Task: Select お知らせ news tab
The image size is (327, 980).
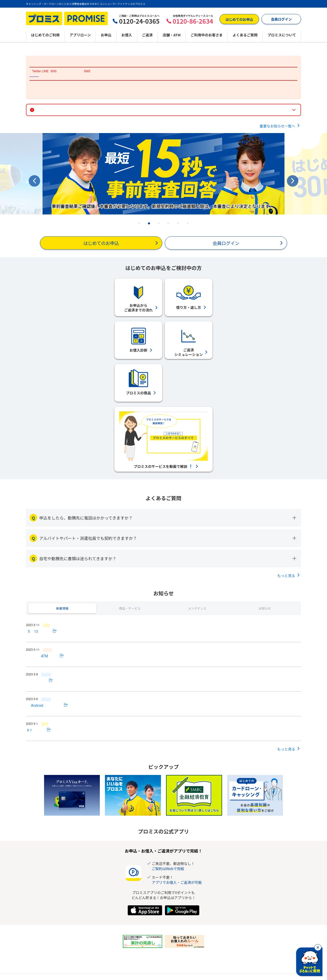Action: click(265, 608)
